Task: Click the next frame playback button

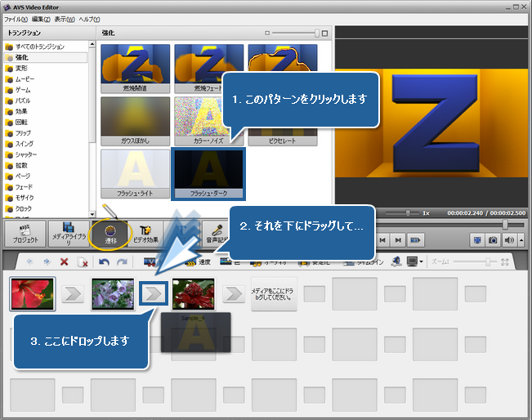Action: [398, 240]
